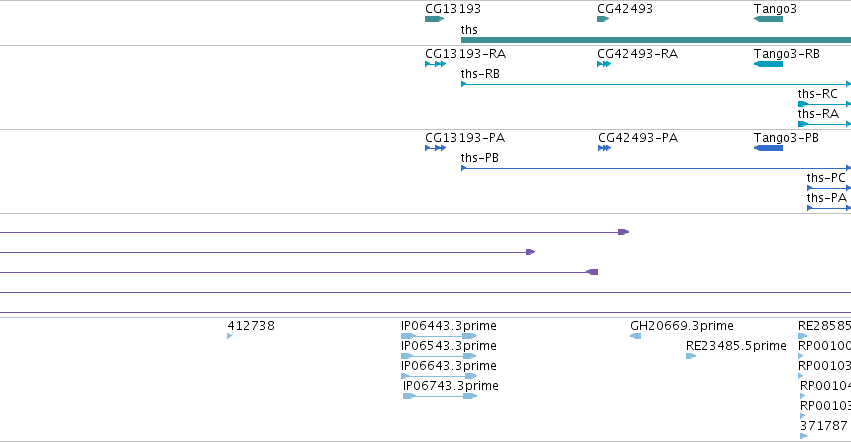Select the IP06643.3prime light-blue EST glyph

(439, 376)
